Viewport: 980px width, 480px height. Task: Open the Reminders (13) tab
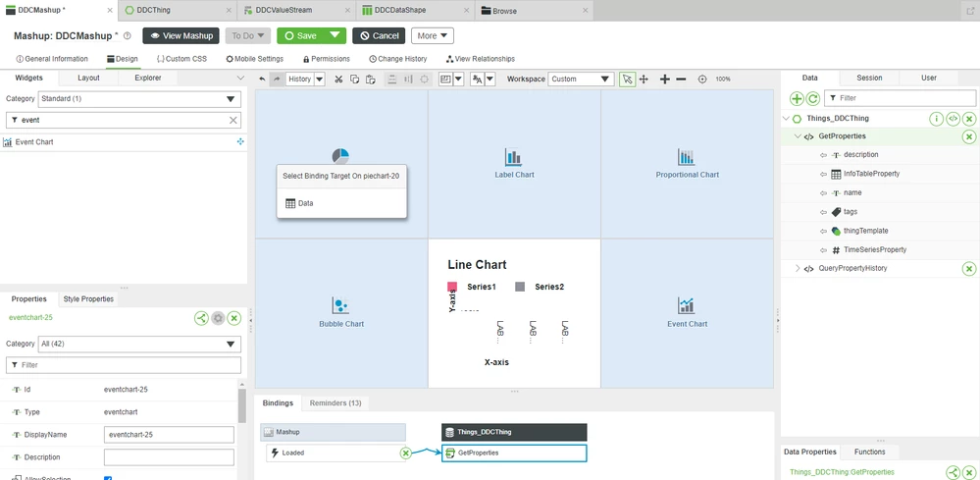(335, 403)
